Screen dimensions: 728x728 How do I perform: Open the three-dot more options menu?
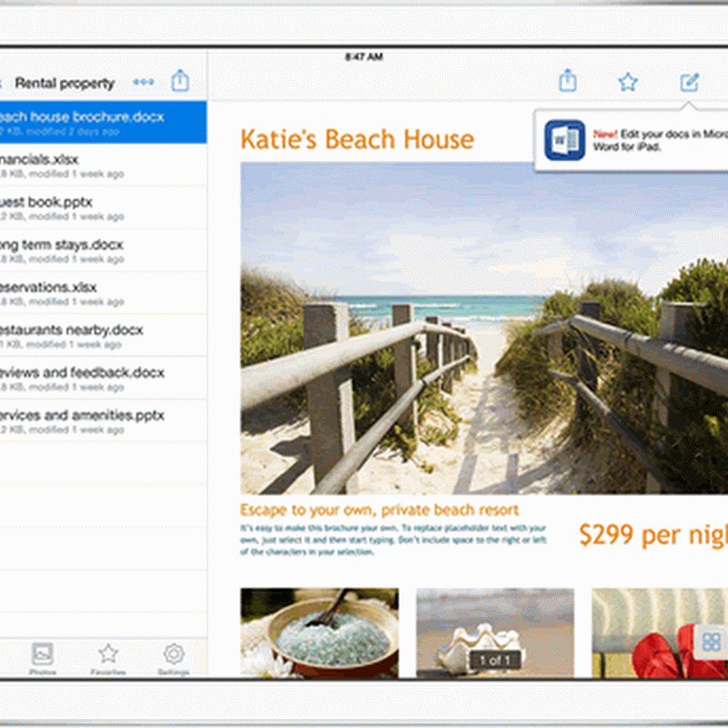144,82
